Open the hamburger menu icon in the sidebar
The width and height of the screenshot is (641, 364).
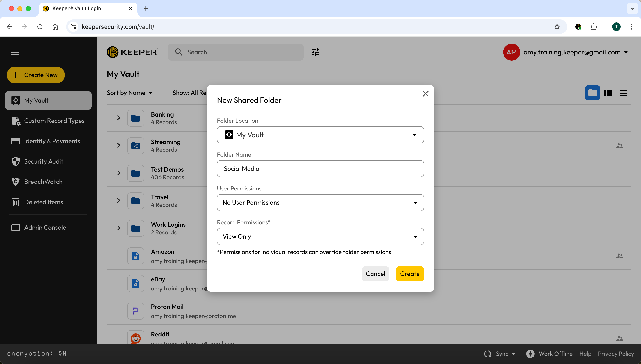[15, 52]
